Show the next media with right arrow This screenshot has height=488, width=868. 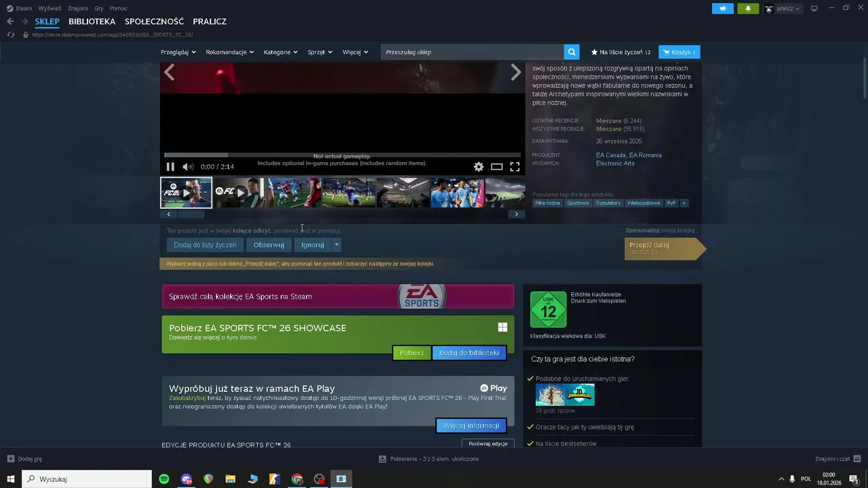(516, 73)
